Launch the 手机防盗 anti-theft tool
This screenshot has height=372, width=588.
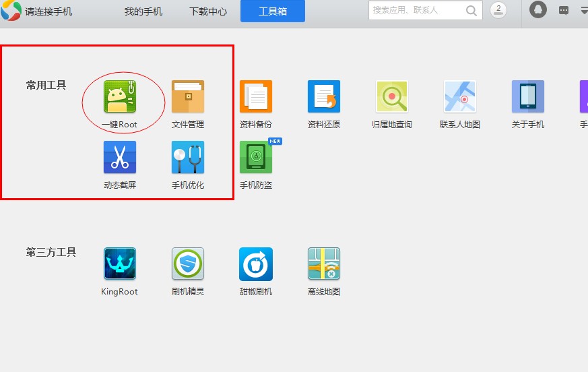256,158
